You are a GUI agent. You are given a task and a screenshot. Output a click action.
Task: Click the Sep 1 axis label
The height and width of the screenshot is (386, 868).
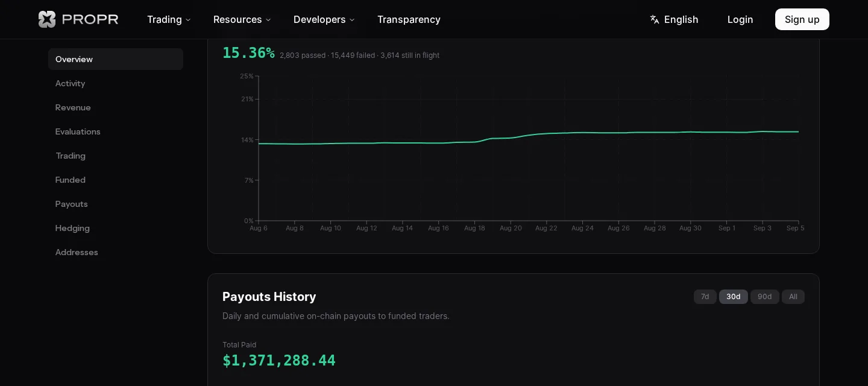[727, 228]
